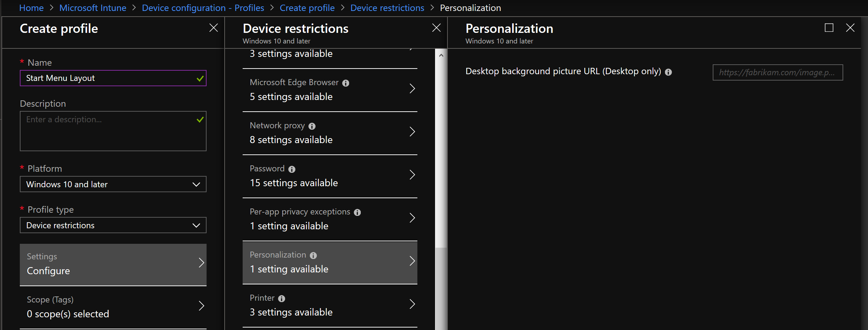Expand Microsoft Edge Browser settings
This screenshot has height=330, width=868.
click(330, 90)
